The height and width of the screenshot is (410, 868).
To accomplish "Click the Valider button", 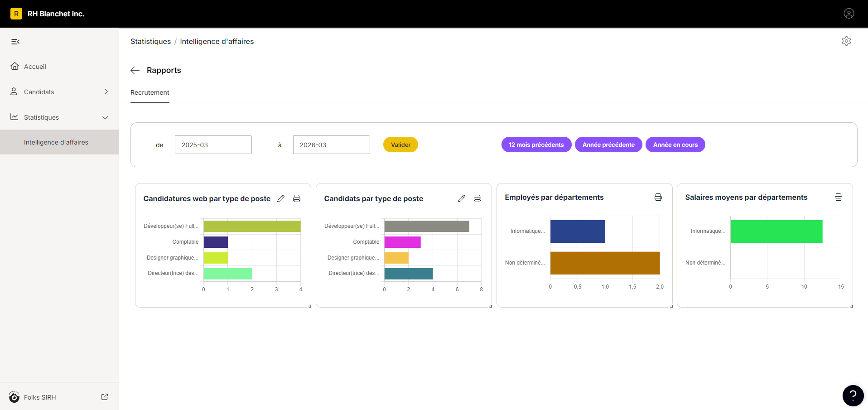I will coord(400,145).
